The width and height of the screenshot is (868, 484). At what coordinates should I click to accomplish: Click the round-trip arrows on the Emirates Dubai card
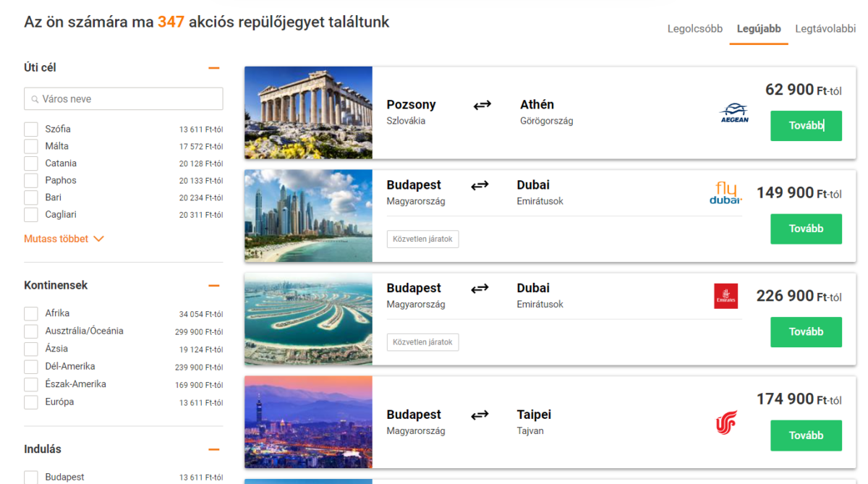[x=480, y=289]
